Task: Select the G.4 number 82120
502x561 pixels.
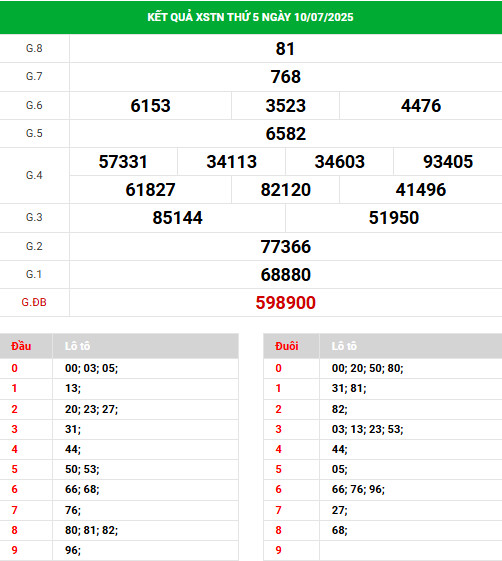Action: point(286,189)
